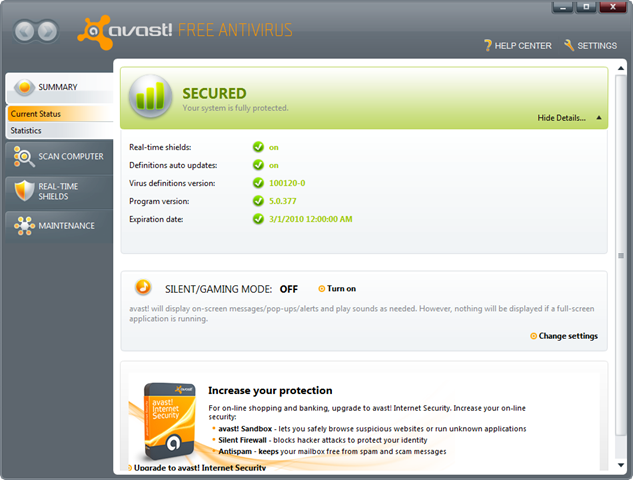
Task: Click the Hide Details arrow
Action: 599,118
